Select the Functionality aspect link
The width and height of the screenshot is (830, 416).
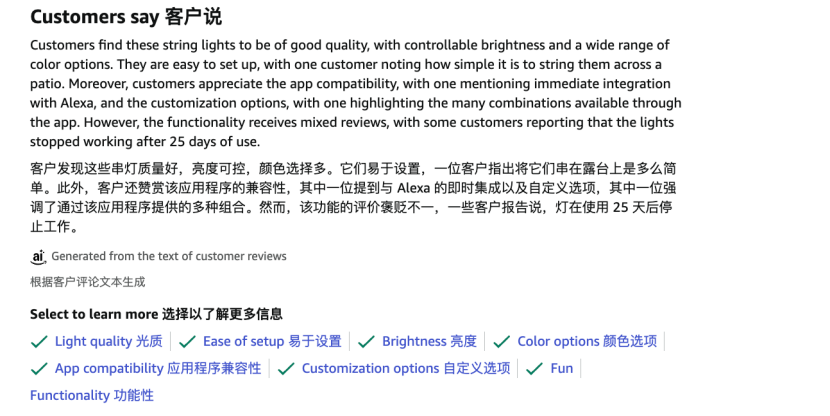click(x=92, y=396)
